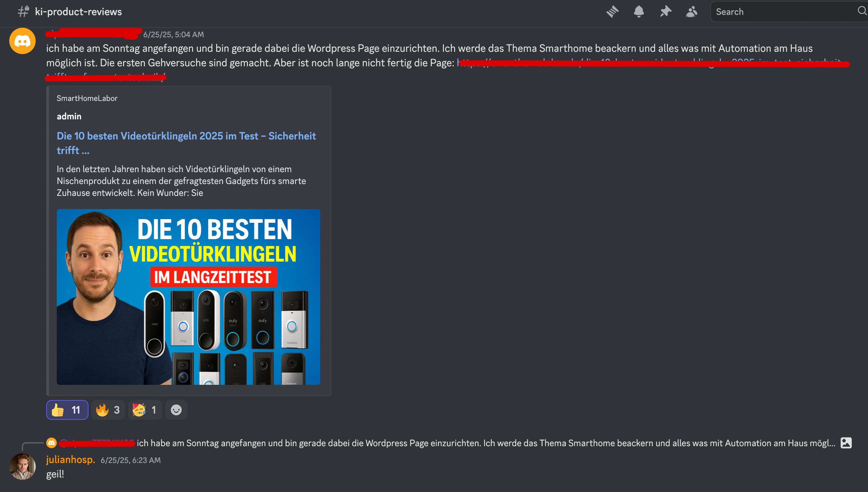Toggle the thumbs up reaction with 11

pos(67,410)
